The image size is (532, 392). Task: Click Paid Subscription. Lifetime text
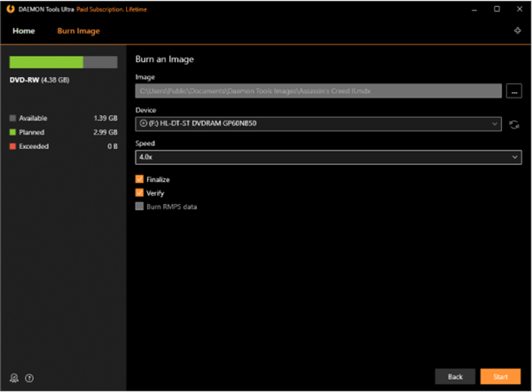(x=112, y=10)
